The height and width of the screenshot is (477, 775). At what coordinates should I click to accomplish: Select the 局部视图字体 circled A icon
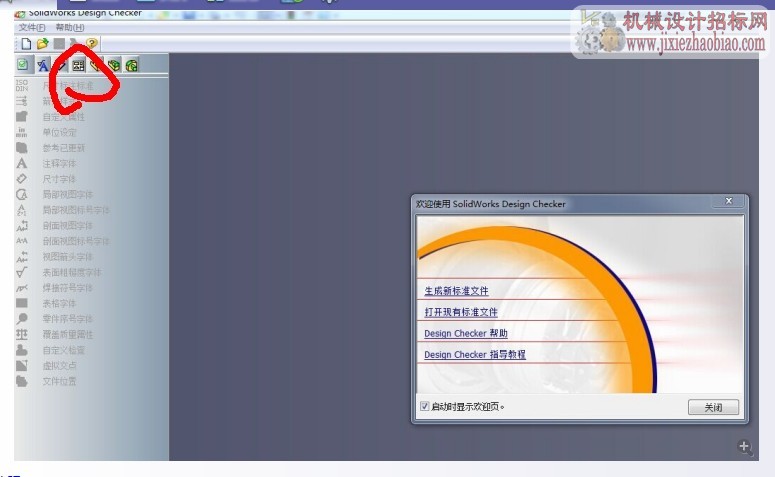click(22, 194)
